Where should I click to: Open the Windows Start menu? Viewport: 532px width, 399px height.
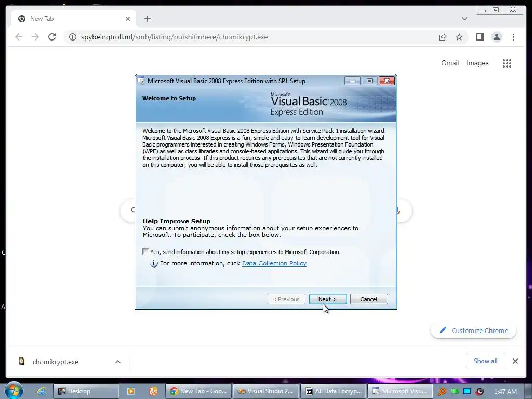click(14, 391)
